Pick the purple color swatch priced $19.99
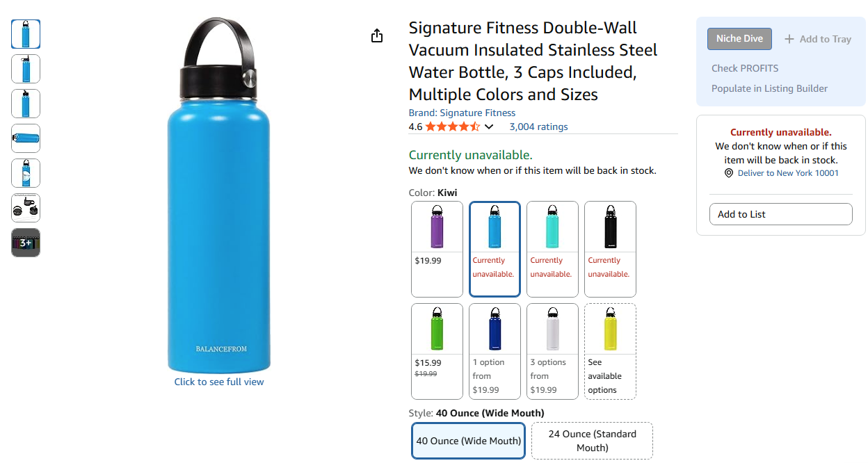 [x=437, y=249]
